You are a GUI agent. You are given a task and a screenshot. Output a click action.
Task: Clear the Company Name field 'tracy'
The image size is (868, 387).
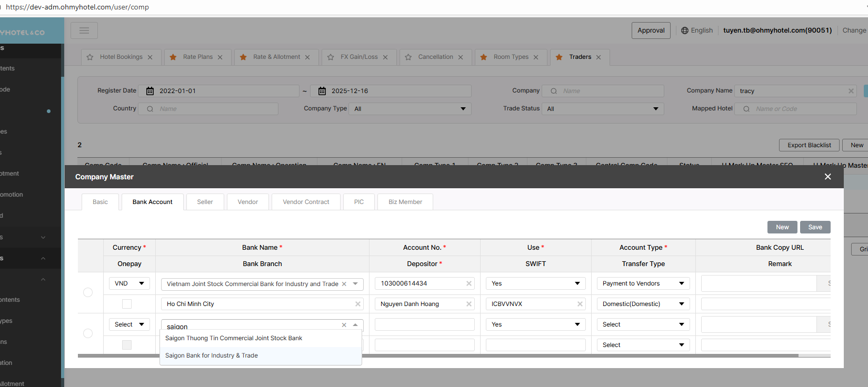pyautogui.click(x=851, y=91)
